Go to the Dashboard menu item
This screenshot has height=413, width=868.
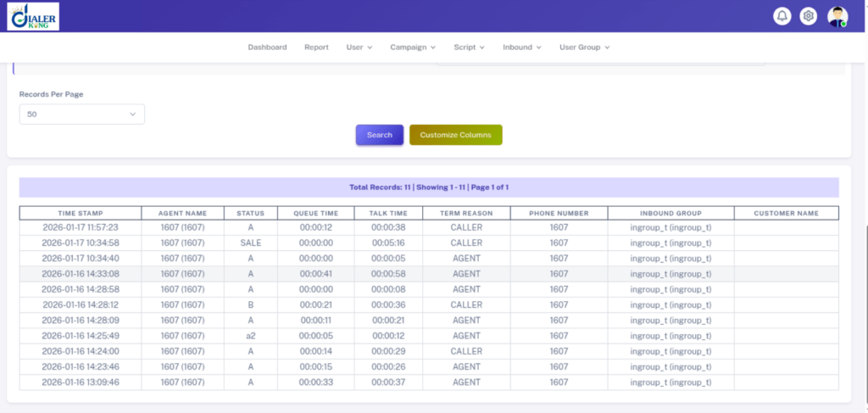[267, 47]
